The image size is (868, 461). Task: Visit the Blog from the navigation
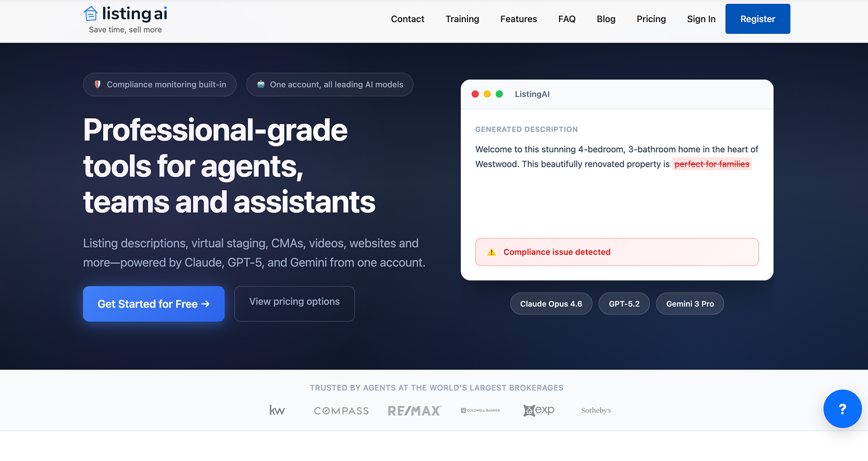pyautogui.click(x=606, y=19)
